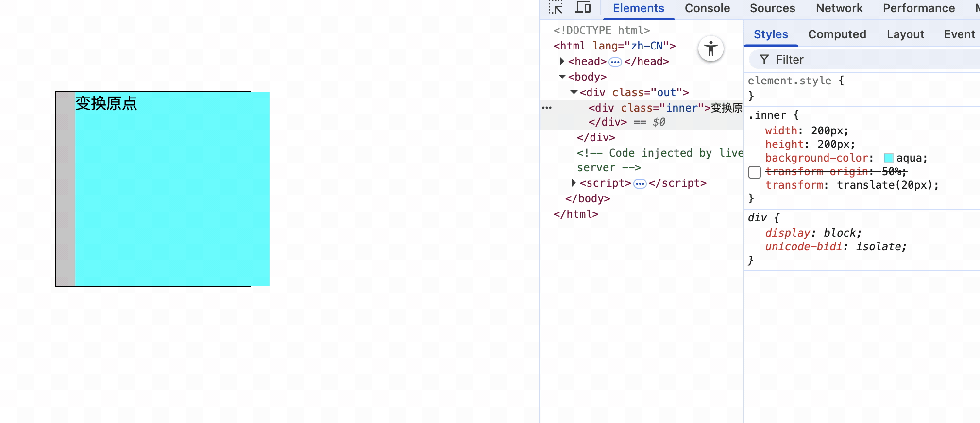This screenshot has height=423, width=980.
Task: Click the 变换原点 text in page
Action: click(x=106, y=103)
